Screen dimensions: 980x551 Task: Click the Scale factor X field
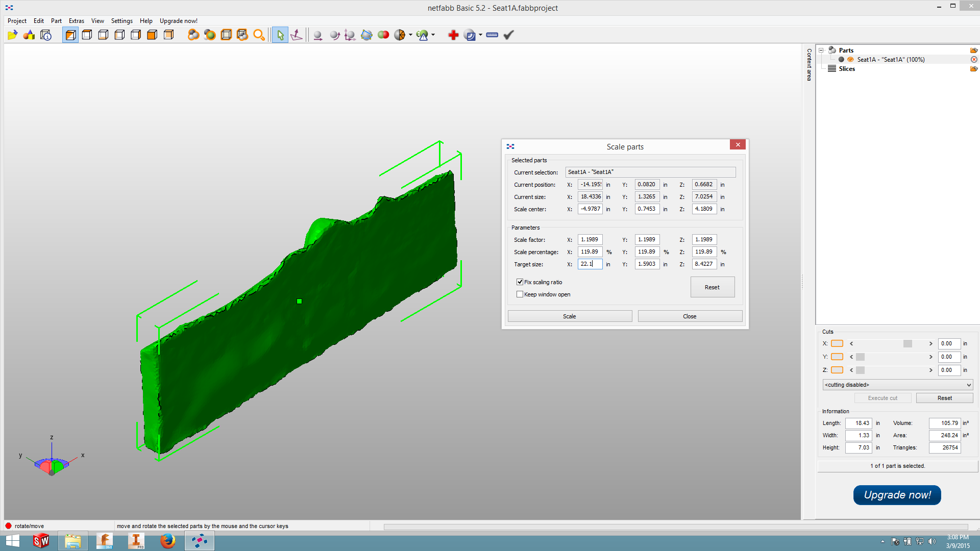click(590, 239)
